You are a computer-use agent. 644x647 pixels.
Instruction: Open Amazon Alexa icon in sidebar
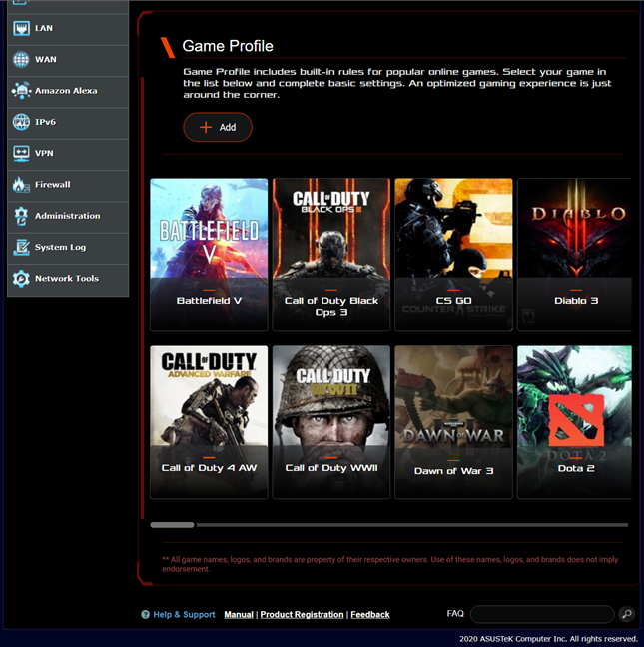[21, 91]
